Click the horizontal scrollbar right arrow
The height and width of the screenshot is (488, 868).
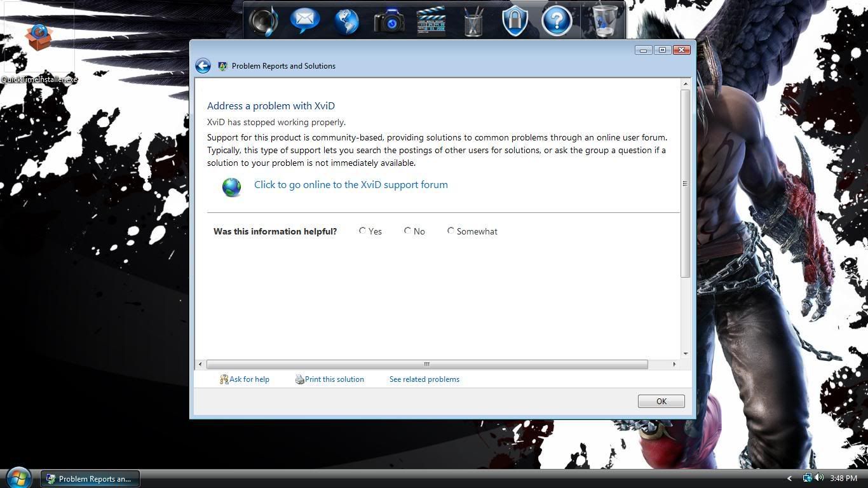tap(674, 364)
